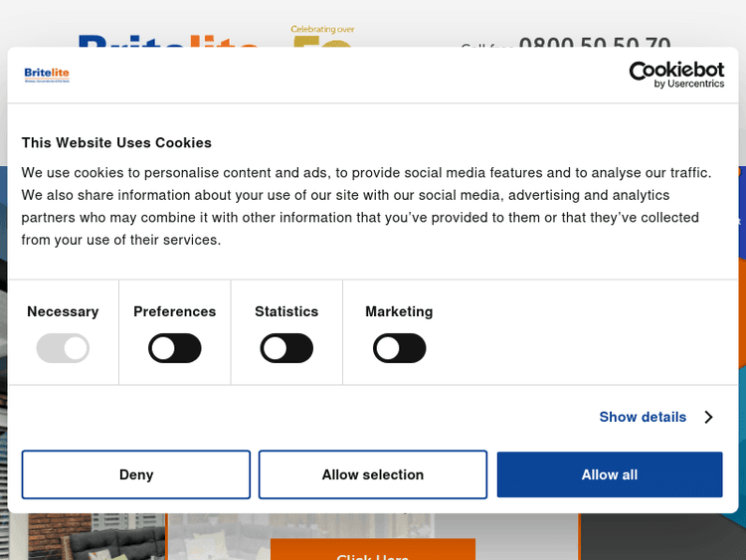
Task: Click the This Website Uses Cookies heading
Action: point(116,142)
